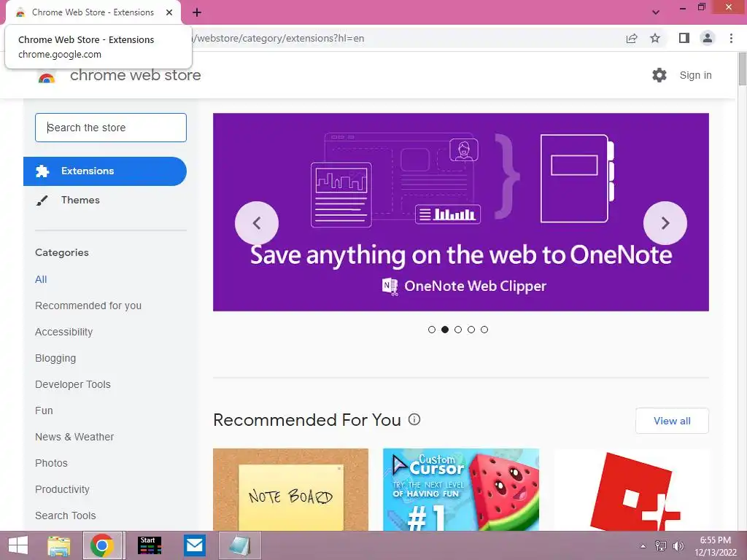Open the taskbar clock and date

716,546
